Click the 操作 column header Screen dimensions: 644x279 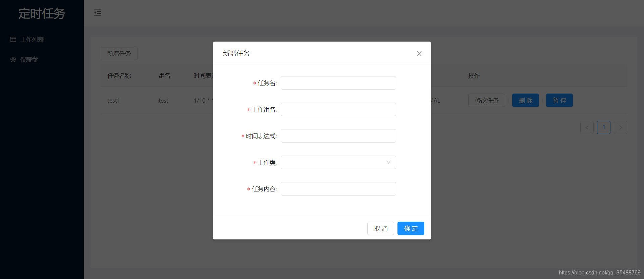pyautogui.click(x=474, y=76)
